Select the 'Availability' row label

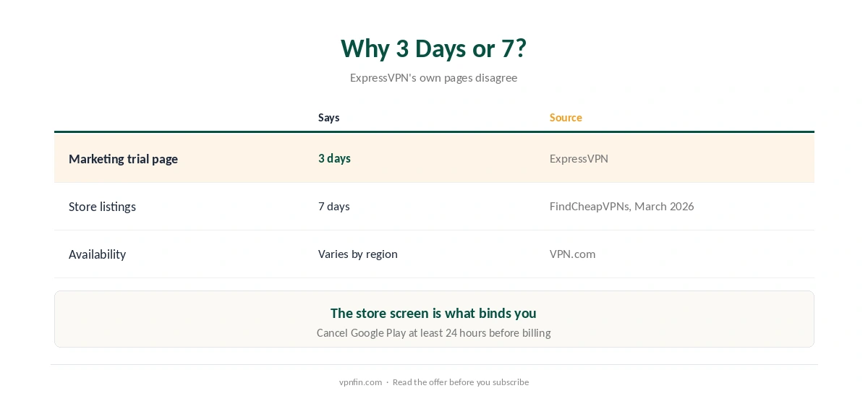coord(97,254)
